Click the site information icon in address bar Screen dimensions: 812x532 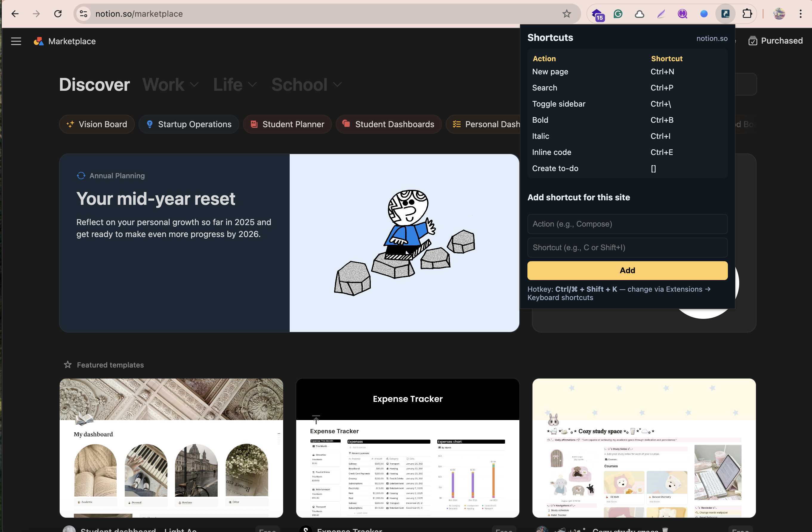click(x=84, y=14)
